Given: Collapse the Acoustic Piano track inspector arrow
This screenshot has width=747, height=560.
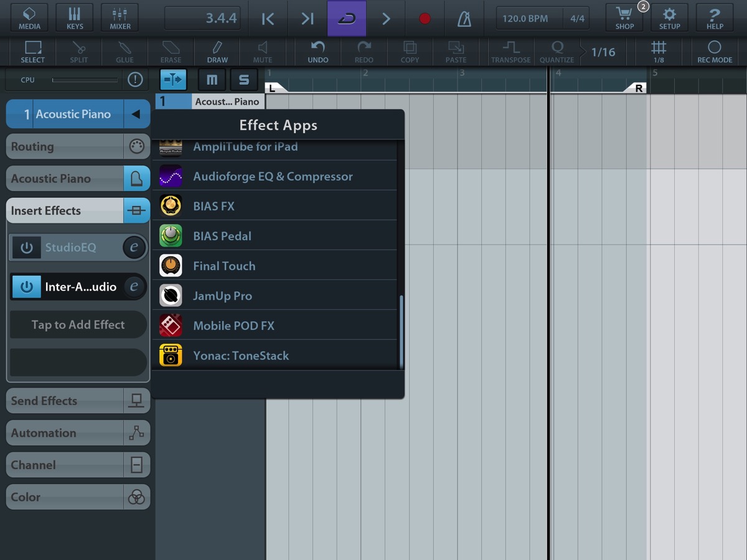Looking at the screenshot, I should (136, 114).
